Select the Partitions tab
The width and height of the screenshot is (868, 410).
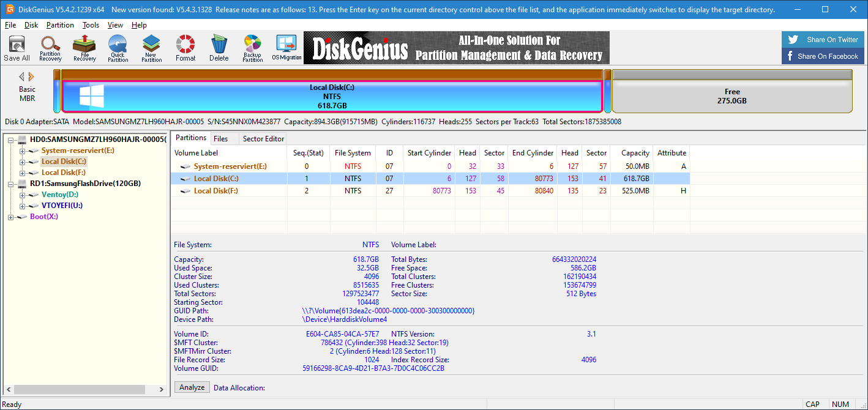(x=191, y=138)
